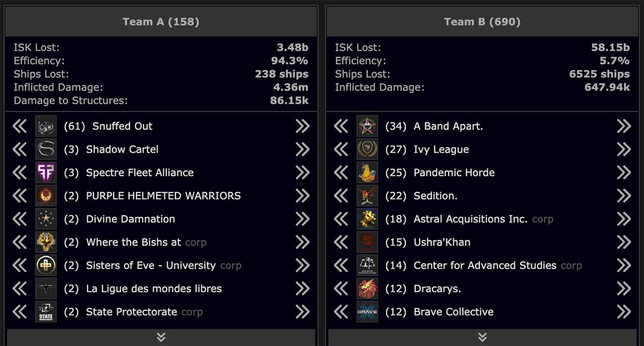Select the Team B (690) header
The image size is (644, 346).
pos(482,22)
